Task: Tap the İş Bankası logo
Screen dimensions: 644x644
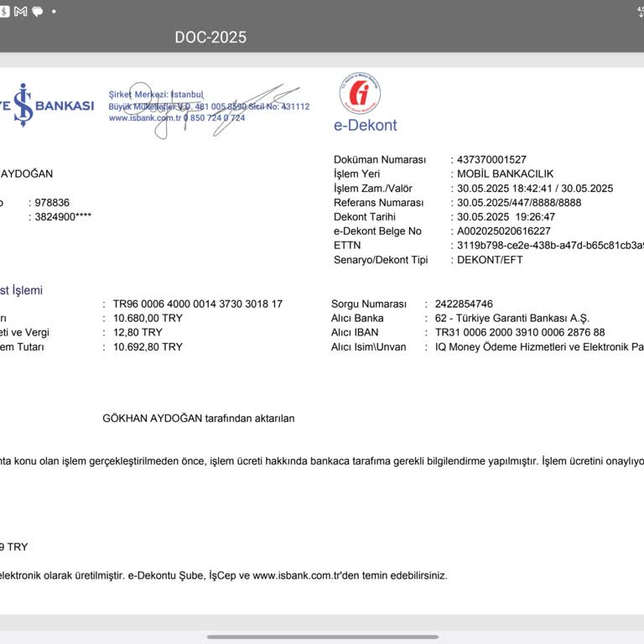Action: (x=47, y=105)
